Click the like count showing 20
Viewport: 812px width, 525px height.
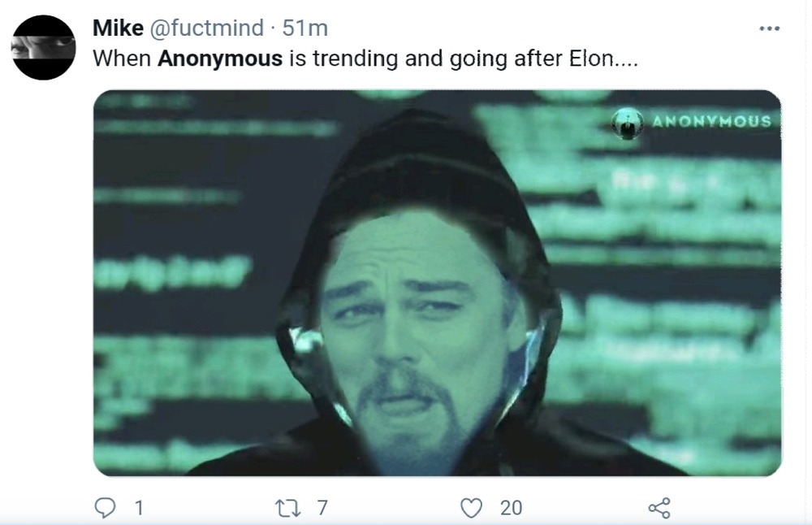511,508
